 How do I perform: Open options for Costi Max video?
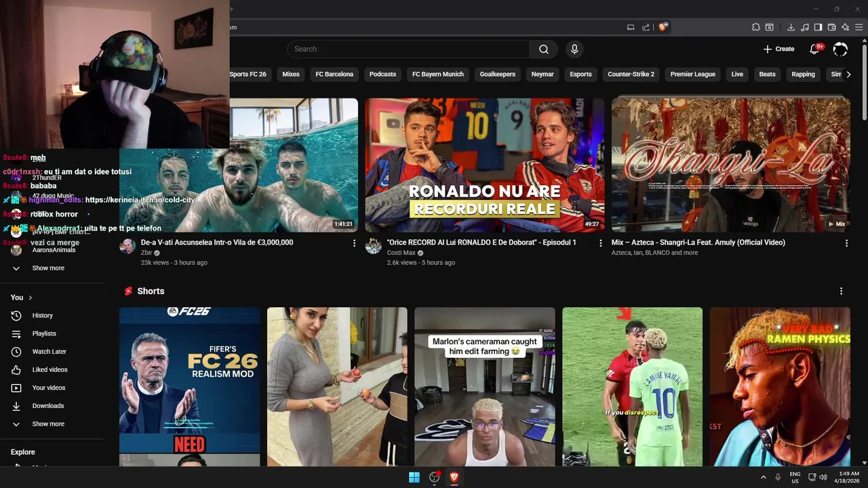[x=600, y=243]
